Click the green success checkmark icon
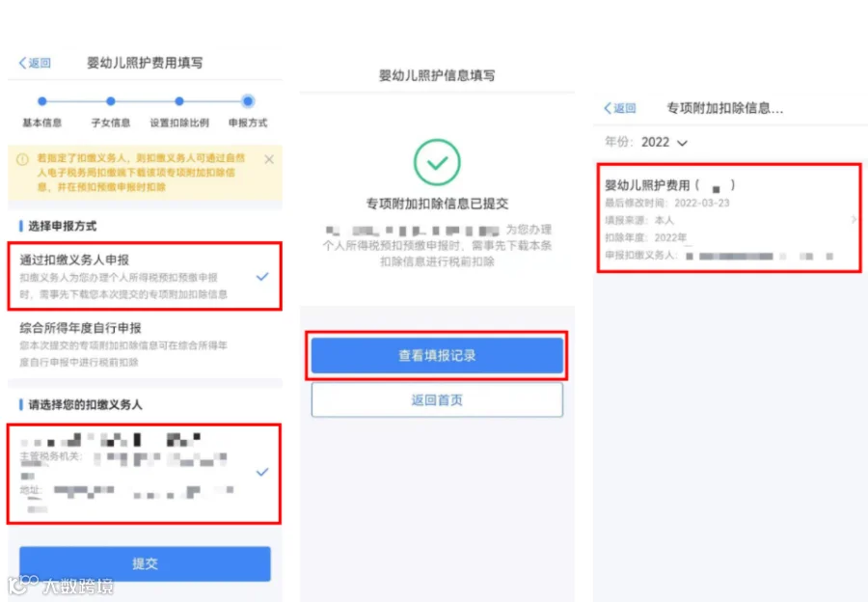The image size is (868, 602). [437, 162]
